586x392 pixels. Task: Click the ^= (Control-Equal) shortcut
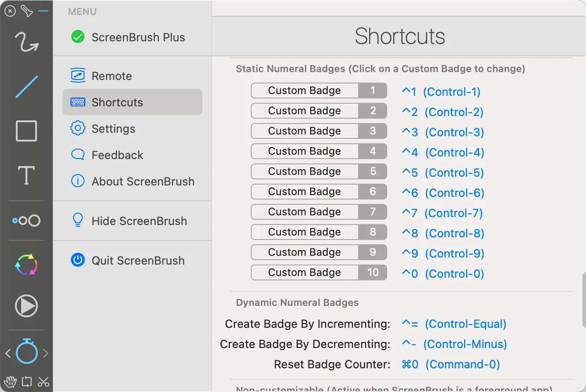[454, 324]
